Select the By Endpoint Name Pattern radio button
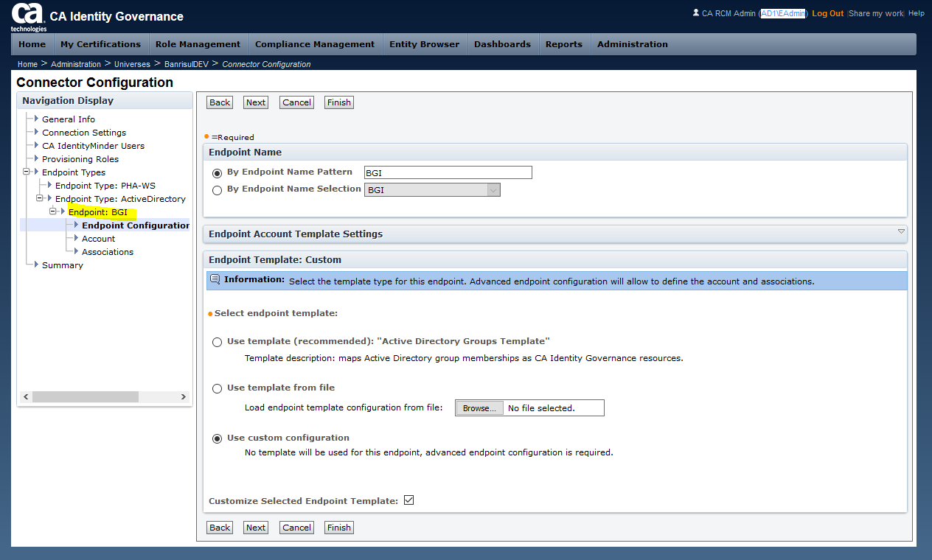This screenshot has width=932, height=560. (217, 173)
